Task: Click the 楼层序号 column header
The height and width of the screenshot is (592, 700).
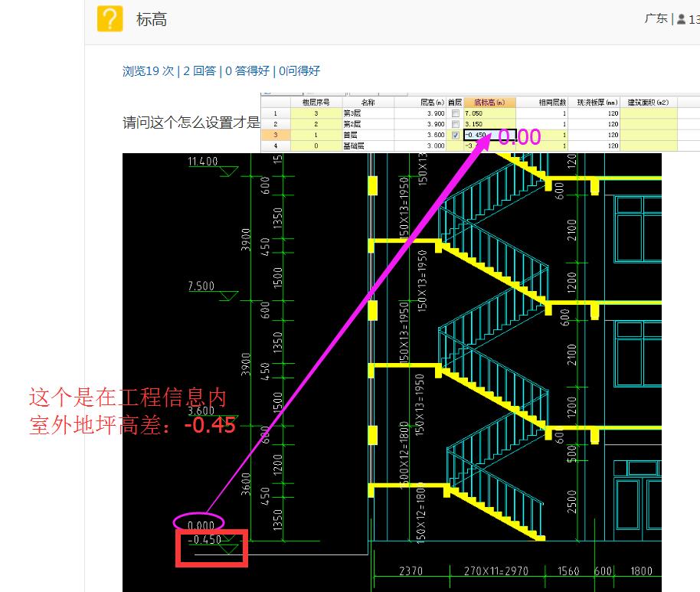Action: (316, 102)
